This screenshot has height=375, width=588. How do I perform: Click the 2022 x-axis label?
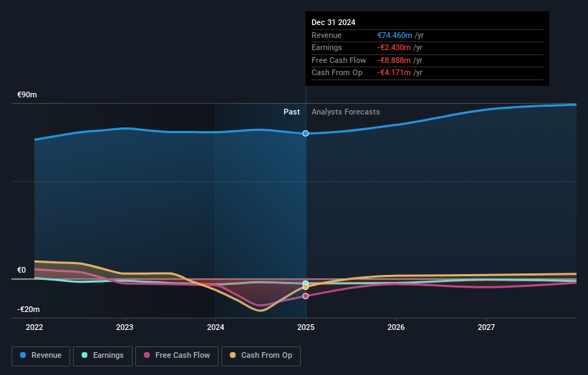click(x=34, y=327)
